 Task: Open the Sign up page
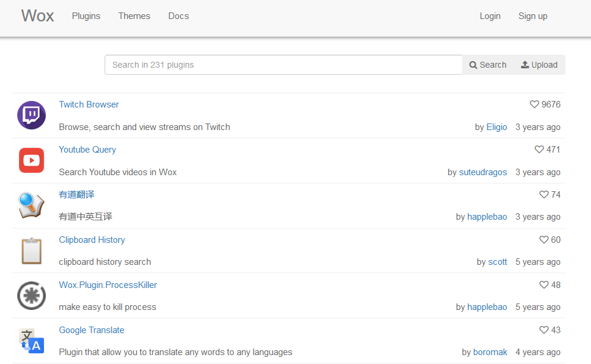[533, 16]
